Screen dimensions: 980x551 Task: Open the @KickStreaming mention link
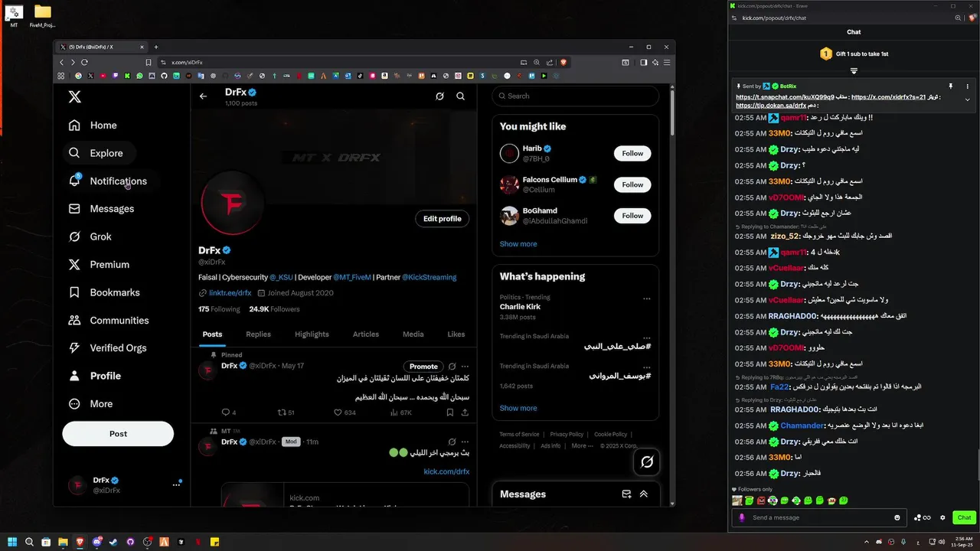click(429, 277)
